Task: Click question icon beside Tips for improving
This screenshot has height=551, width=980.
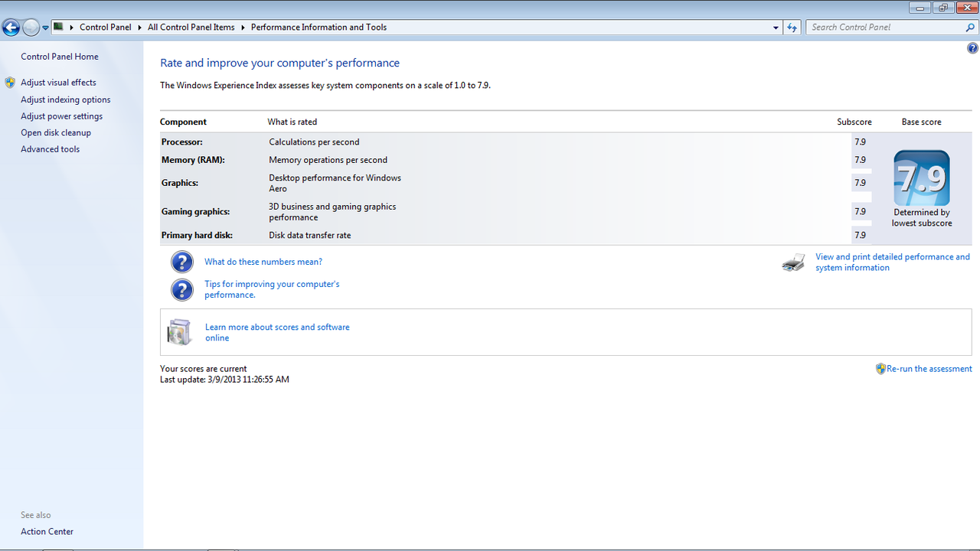Action: 182,289
